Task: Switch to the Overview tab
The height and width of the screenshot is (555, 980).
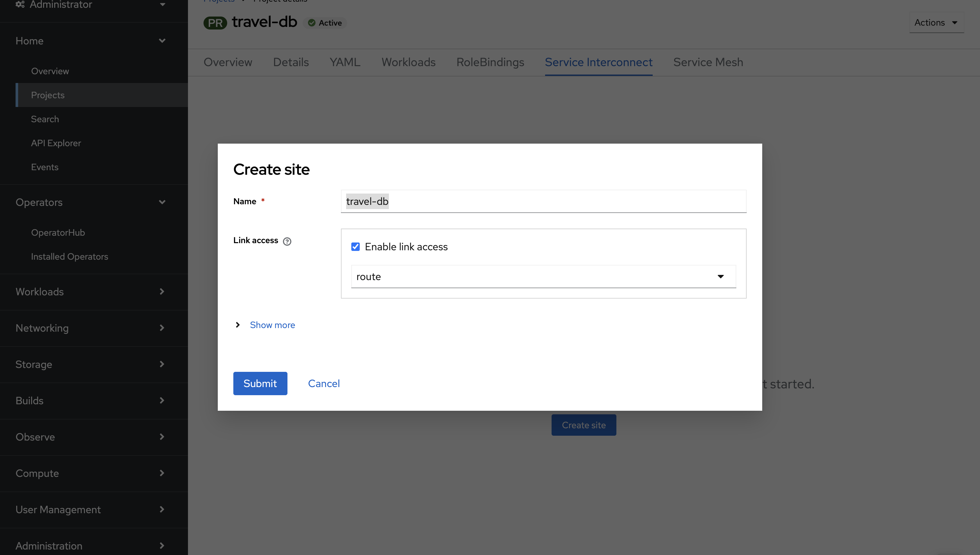Action: pos(228,62)
